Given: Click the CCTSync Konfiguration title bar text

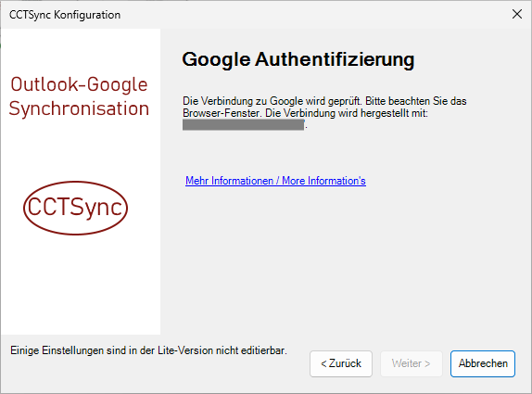Looking at the screenshot, I should 65,15.
